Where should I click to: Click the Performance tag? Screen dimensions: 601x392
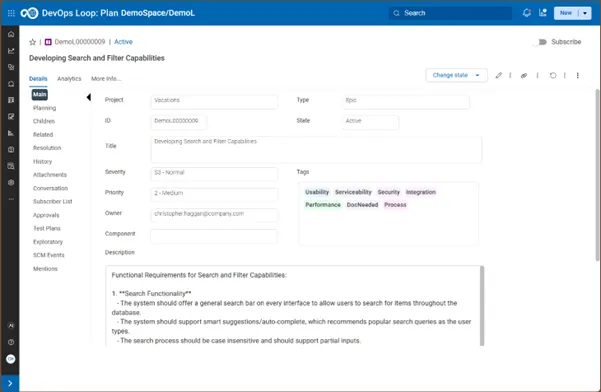(323, 205)
